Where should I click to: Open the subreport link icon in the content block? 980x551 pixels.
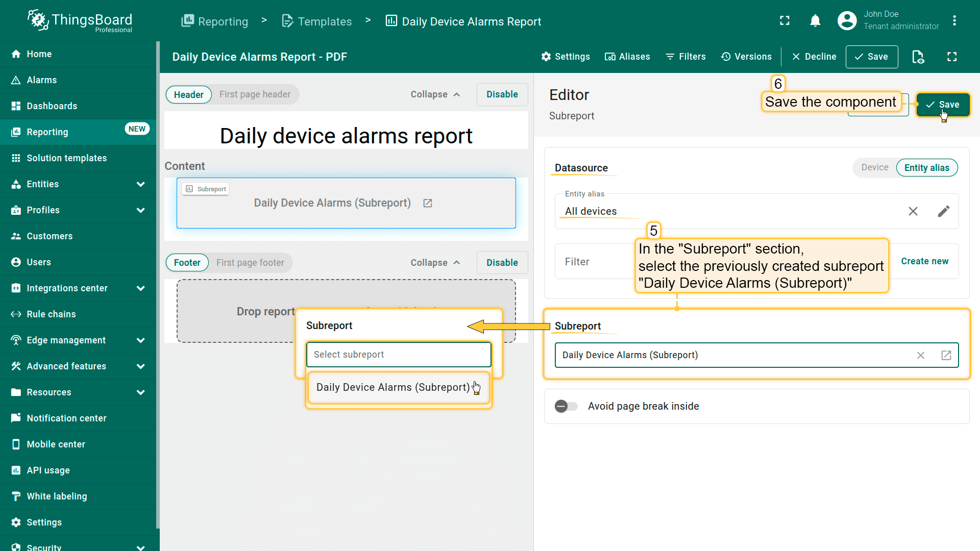point(428,203)
